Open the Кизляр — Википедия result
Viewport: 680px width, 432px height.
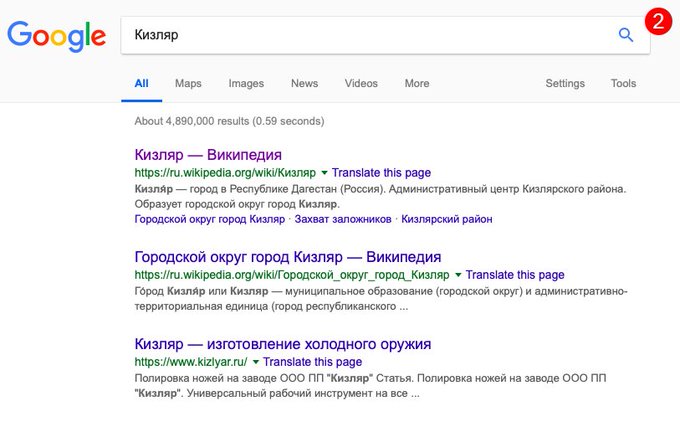click(x=208, y=155)
